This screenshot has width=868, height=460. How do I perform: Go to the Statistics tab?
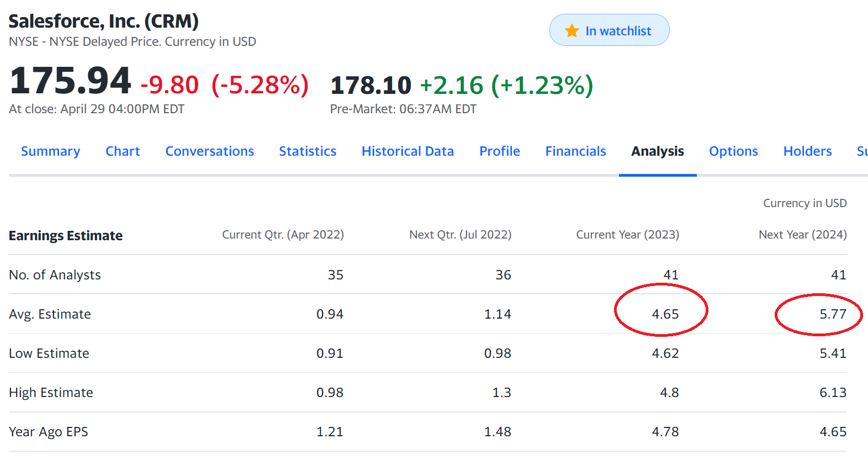click(308, 151)
